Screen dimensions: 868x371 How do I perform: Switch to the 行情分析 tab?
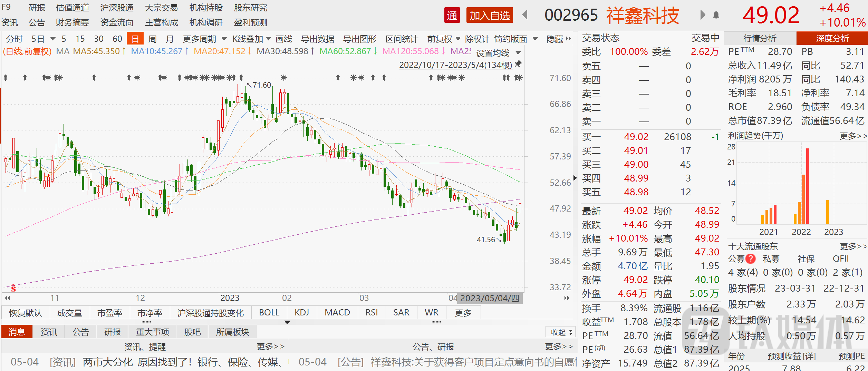[x=760, y=38]
